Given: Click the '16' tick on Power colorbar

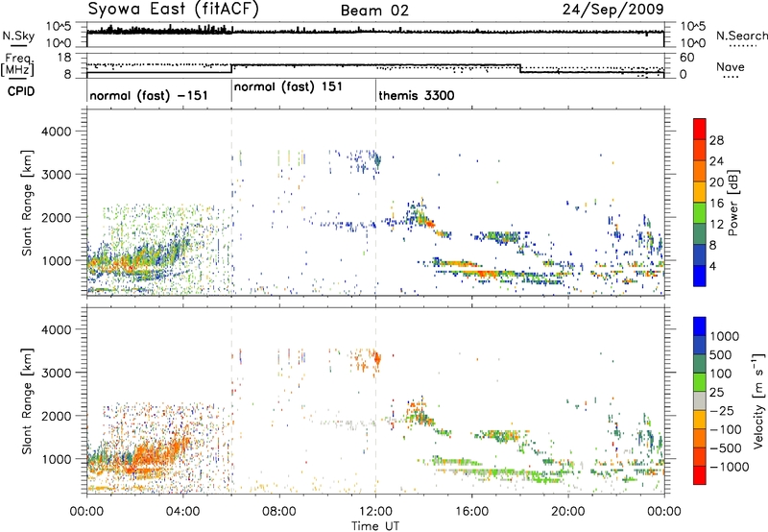Looking at the screenshot, I should 716,204.
